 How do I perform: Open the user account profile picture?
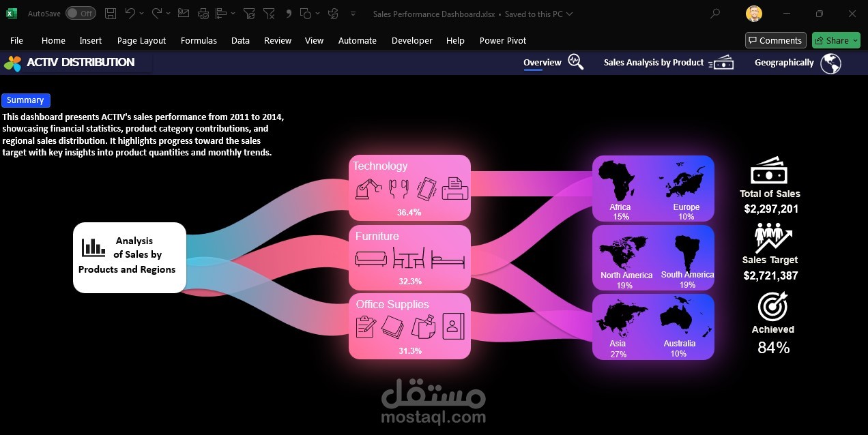753,13
